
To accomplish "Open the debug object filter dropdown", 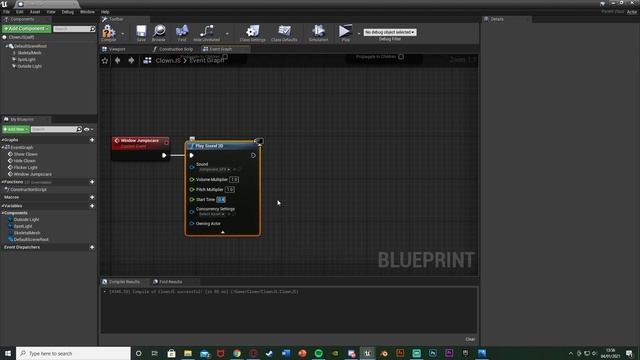I will coord(390,32).
